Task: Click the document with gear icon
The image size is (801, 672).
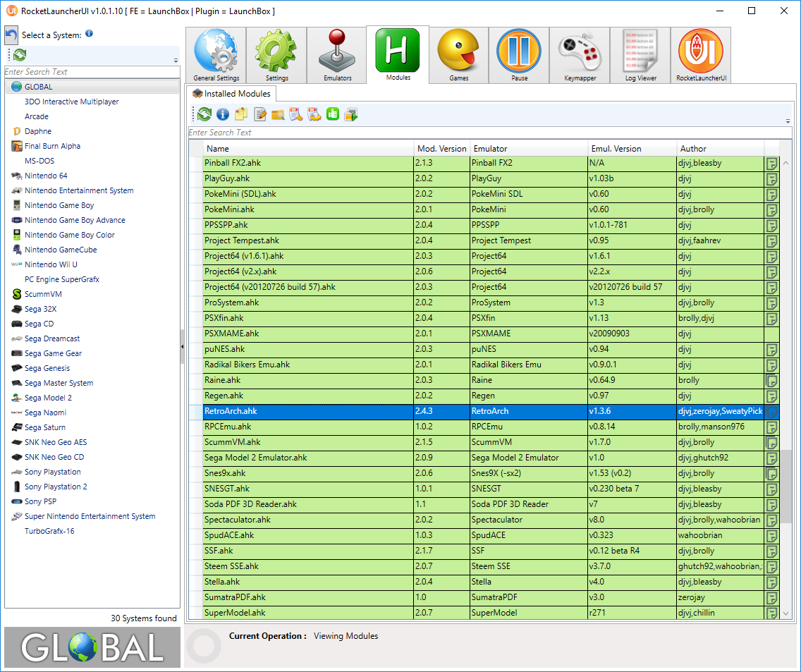Action: (314, 114)
